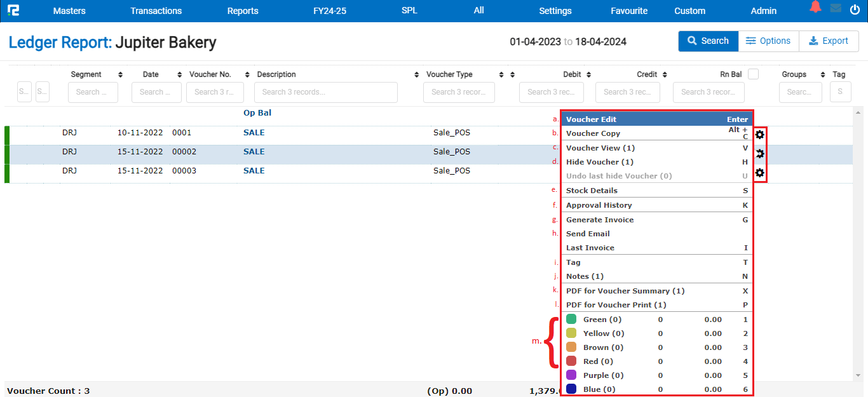
Task: Open the mail envelope icon
Action: click(x=836, y=9)
